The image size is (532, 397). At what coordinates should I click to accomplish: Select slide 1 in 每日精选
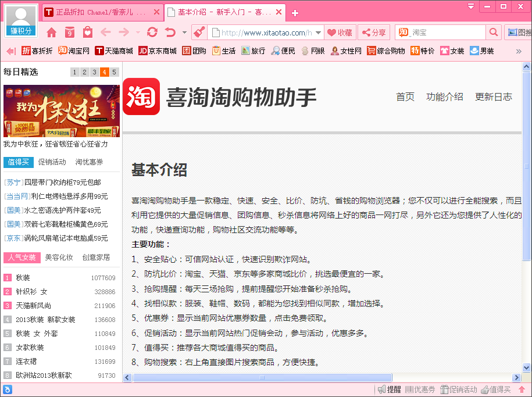pyautogui.click(x=74, y=72)
